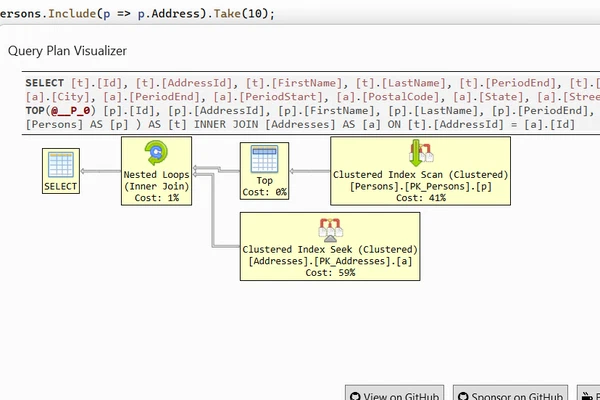Click the arrow connecting Scan to Top
600x400 pixels.
[x=310, y=171]
